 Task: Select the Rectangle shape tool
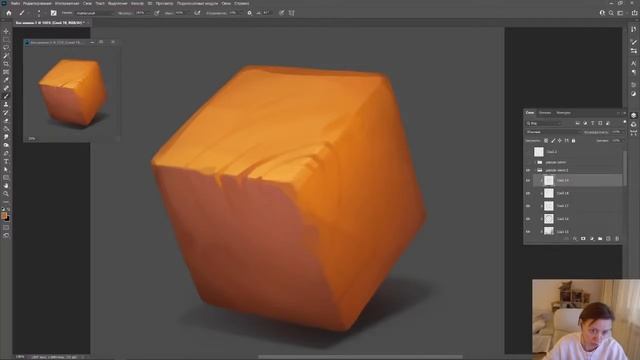[6, 178]
